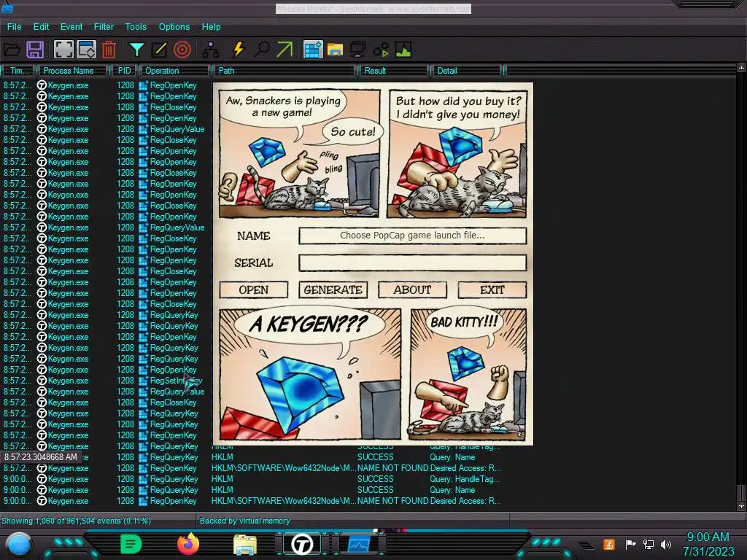Image resolution: width=747 pixels, height=560 pixels.
Task: Show the Process Tree icon
Action: pyautogui.click(x=210, y=50)
